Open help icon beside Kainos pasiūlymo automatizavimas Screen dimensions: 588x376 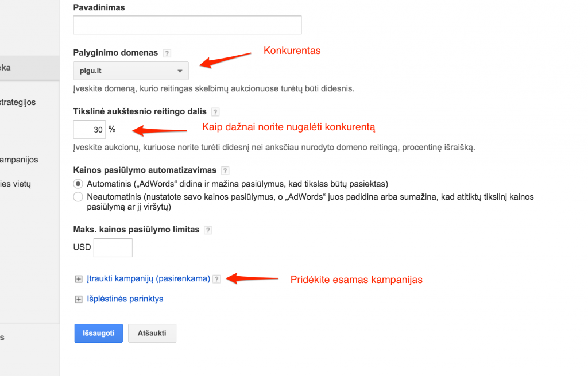coord(225,170)
